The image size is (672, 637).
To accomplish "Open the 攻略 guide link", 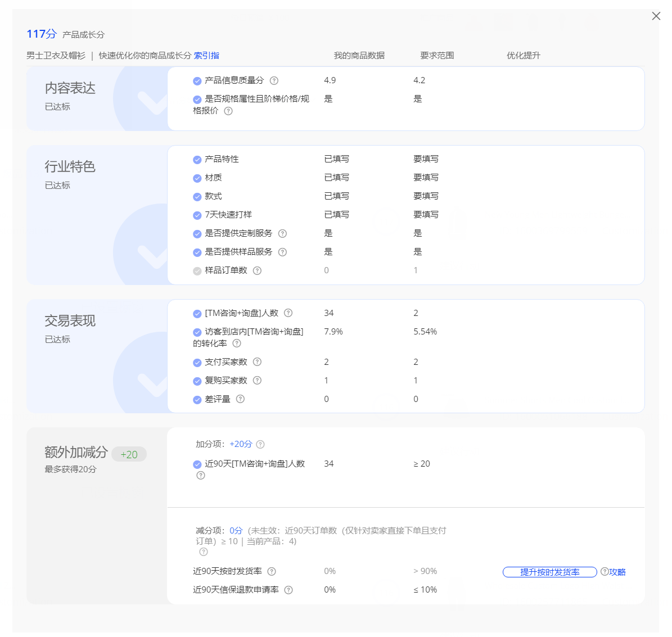I will [x=617, y=572].
